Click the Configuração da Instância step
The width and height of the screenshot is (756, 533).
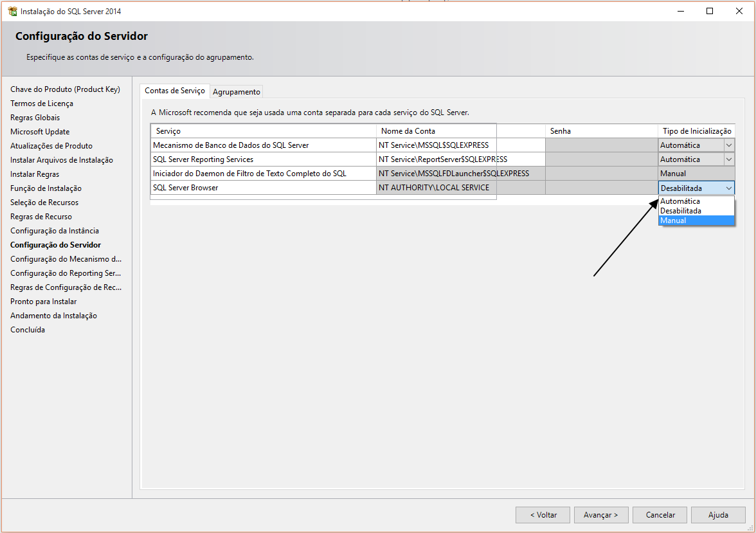click(55, 231)
